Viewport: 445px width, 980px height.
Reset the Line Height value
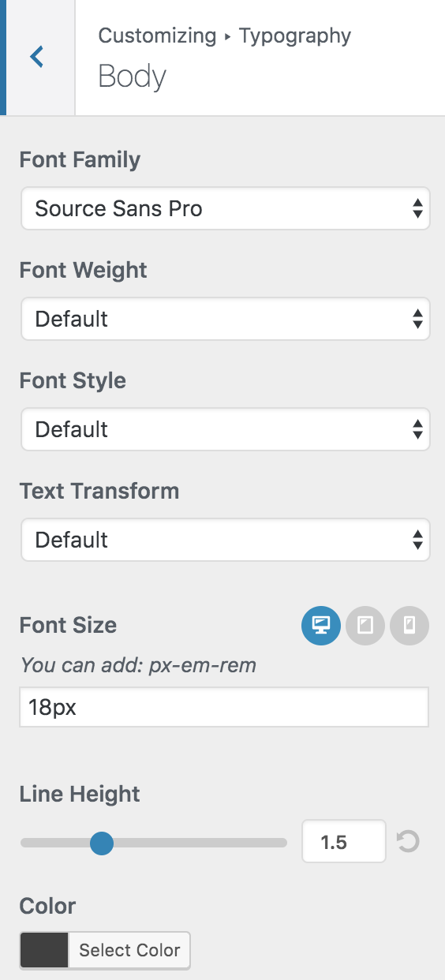coord(408,842)
